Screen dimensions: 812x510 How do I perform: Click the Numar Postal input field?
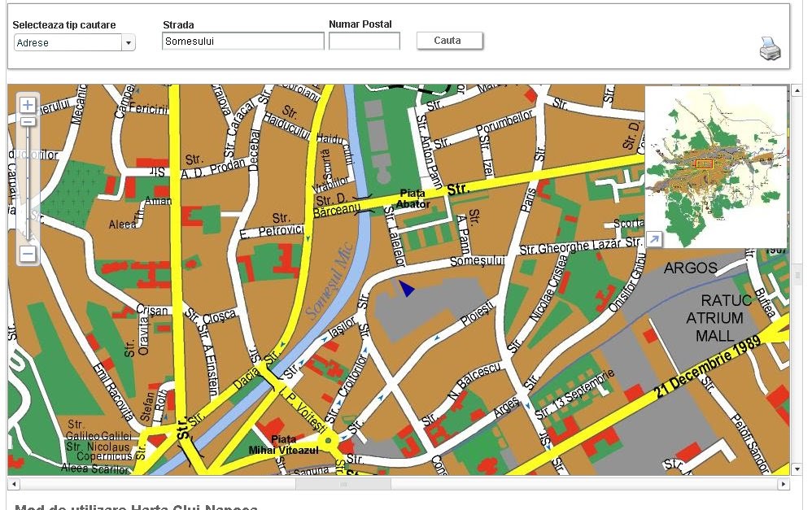click(364, 41)
